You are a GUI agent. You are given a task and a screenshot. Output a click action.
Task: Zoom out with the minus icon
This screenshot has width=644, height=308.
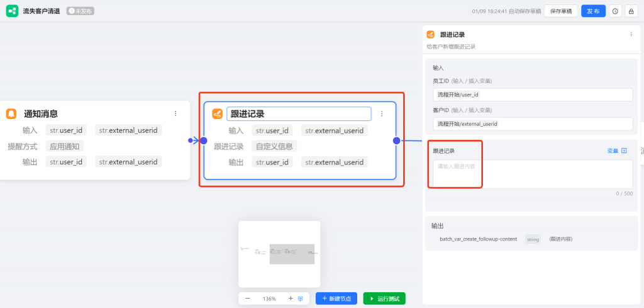coord(248,299)
